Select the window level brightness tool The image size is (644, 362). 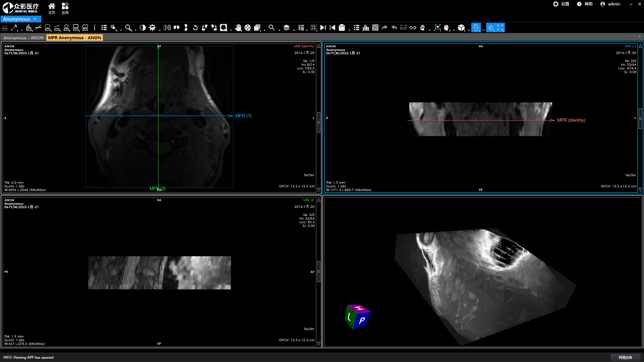click(x=152, y=28)
